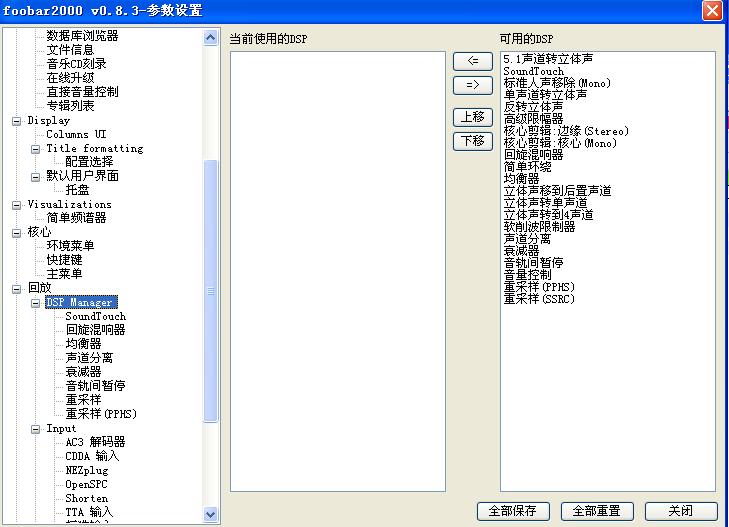This screenshot has width=729, height=527.
Task: Select CDDA 输入 in the tree
Action: pyautogui.click(x=92, y=456)
